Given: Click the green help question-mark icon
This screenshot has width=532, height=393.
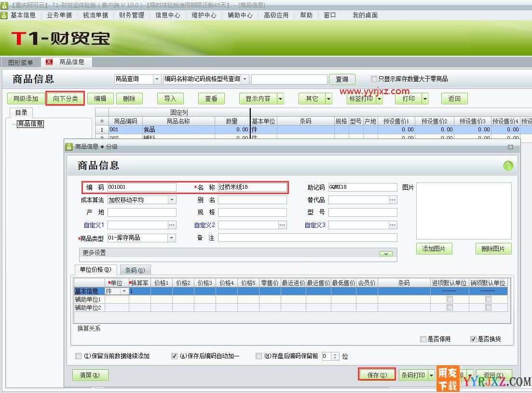Looking at the screenshot, I should [x=508, y=166].
